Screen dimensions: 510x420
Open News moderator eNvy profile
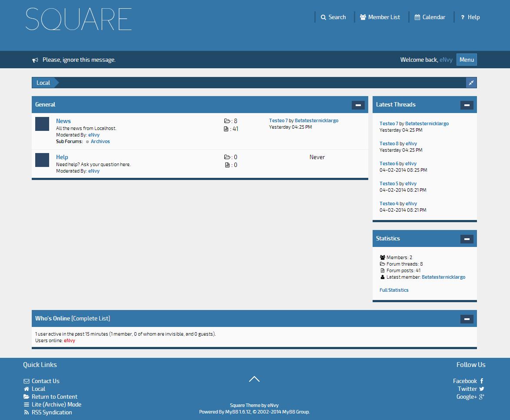(94, 135)
